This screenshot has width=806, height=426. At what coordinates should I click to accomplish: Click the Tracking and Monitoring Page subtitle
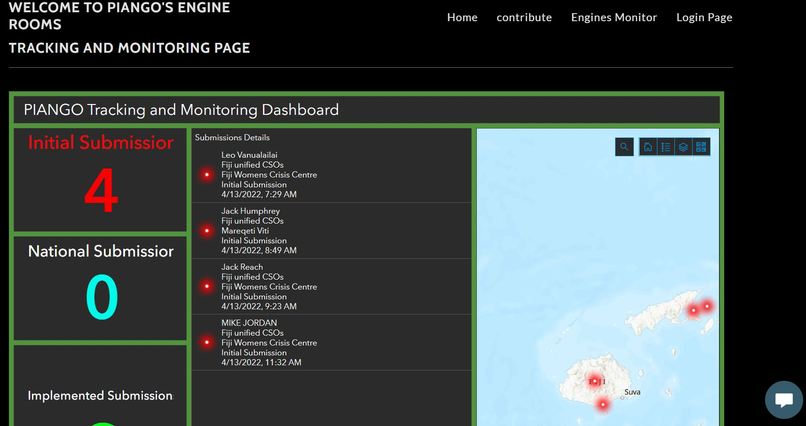[x=130, y=48]
